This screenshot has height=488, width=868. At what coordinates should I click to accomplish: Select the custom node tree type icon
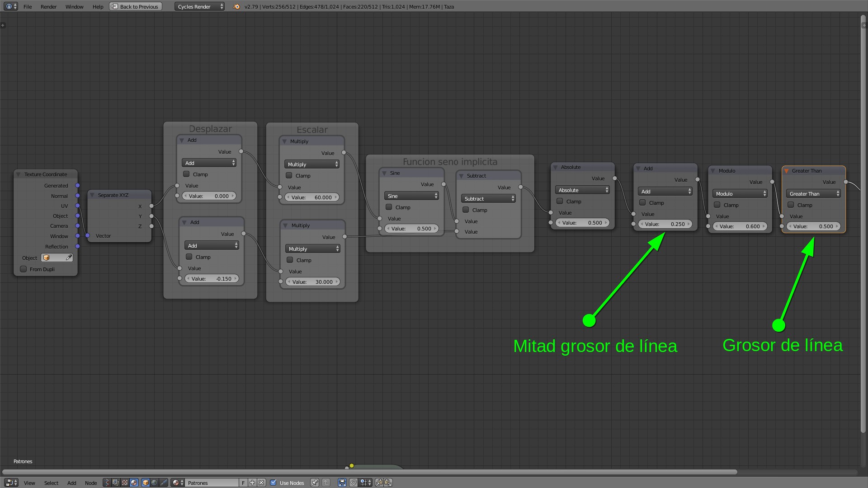tap(107, 483)
